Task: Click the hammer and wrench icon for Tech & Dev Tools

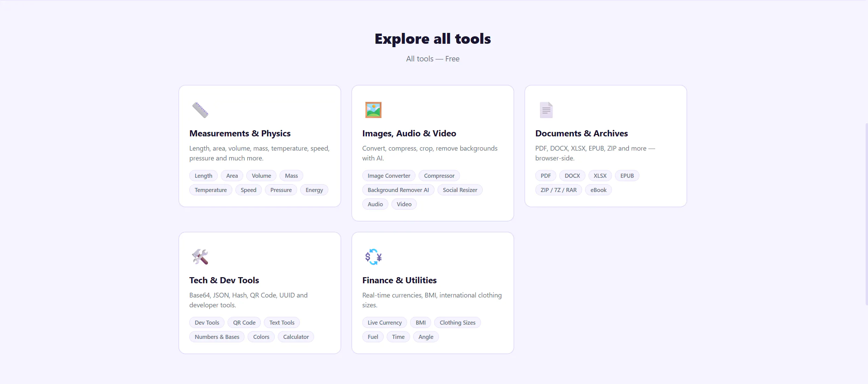Action: pyautogui.click(x=200, y=257)
